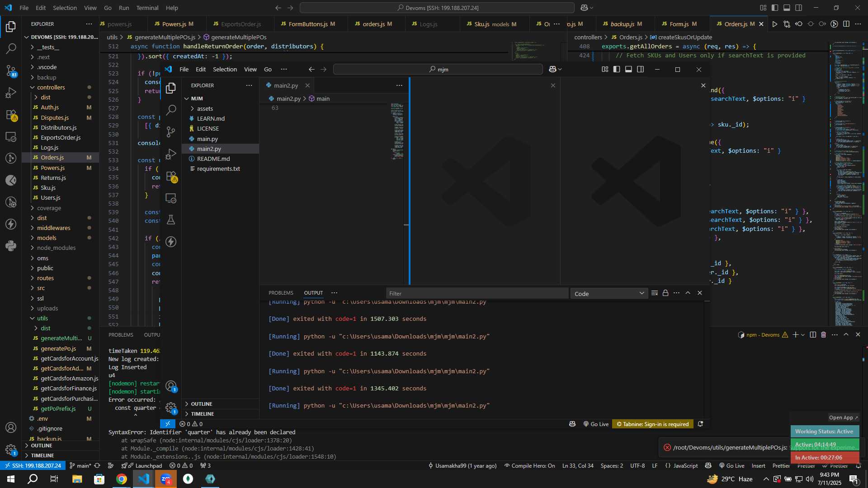This screenshot has width=868, height=488.
Task: Split editor right icon in Devoms toolbar
Action: 846,24
